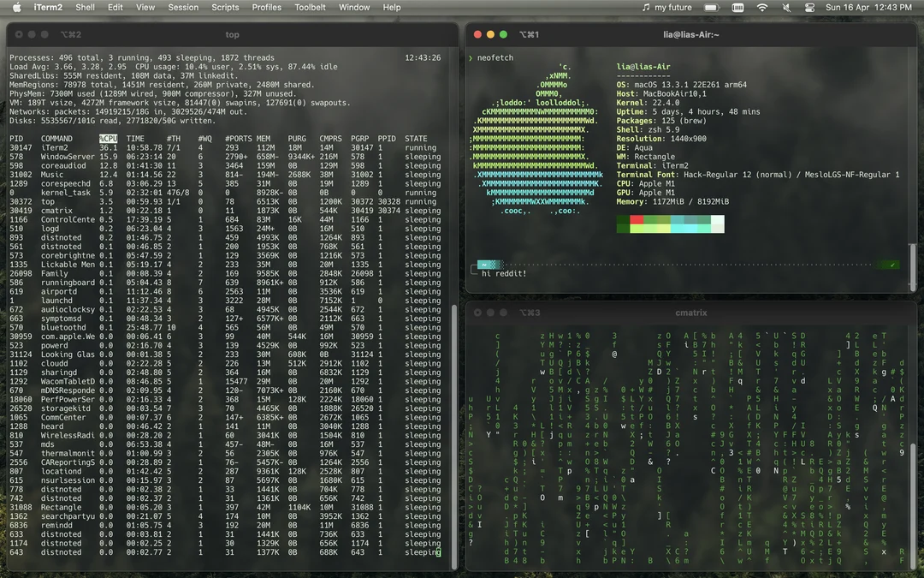
Task: Toggle fullscreen on the top window
Action: tap(44, 34)
